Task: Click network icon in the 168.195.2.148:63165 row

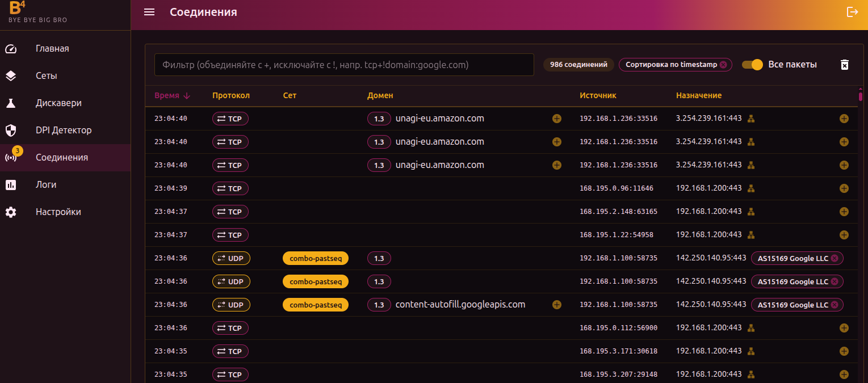Action: click(x=750, y=212)
